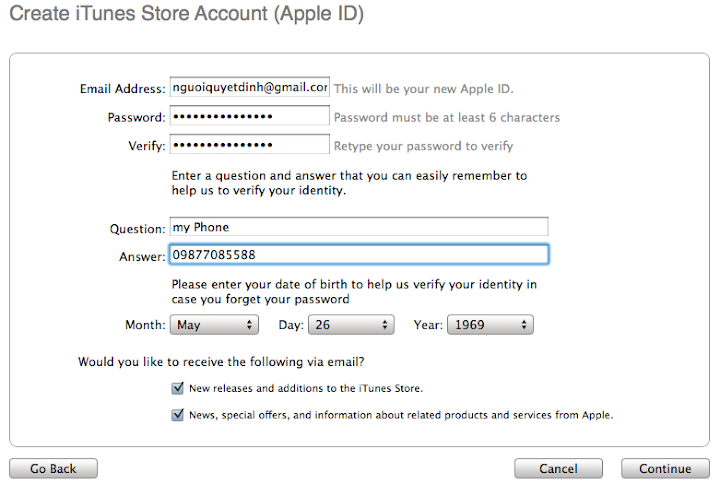Click the 'Month:' label

point(145,325)
